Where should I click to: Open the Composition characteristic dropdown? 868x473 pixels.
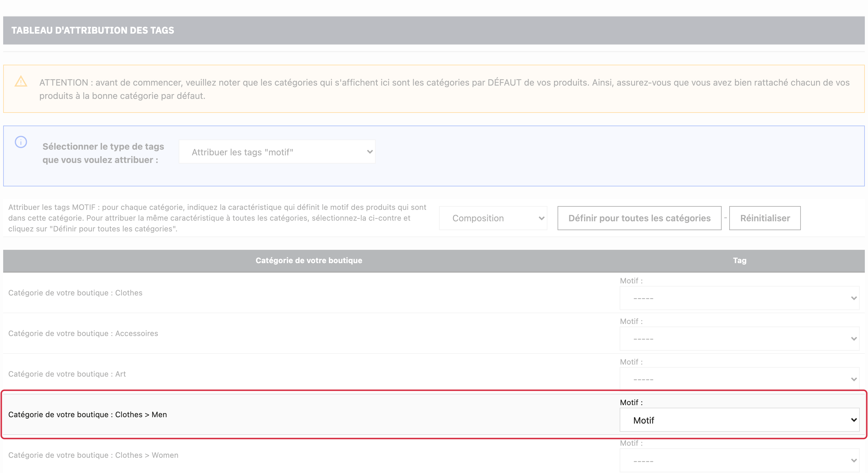pos(493,218)
